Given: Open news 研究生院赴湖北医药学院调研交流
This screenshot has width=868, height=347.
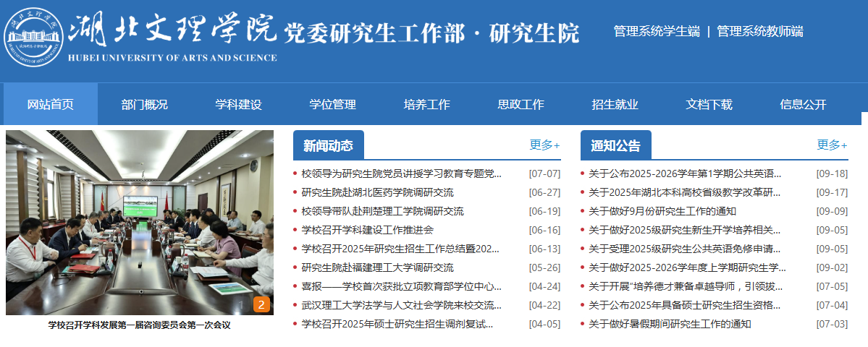Looking at the screenshot, I should 377,192.
